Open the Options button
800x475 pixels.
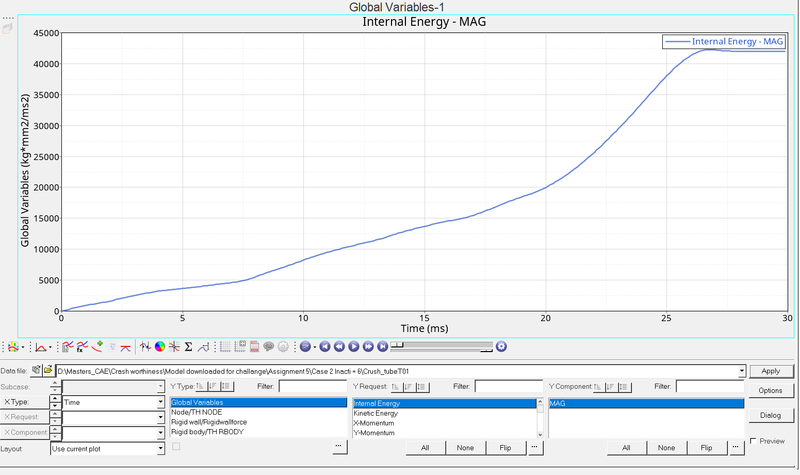(770, 390)
